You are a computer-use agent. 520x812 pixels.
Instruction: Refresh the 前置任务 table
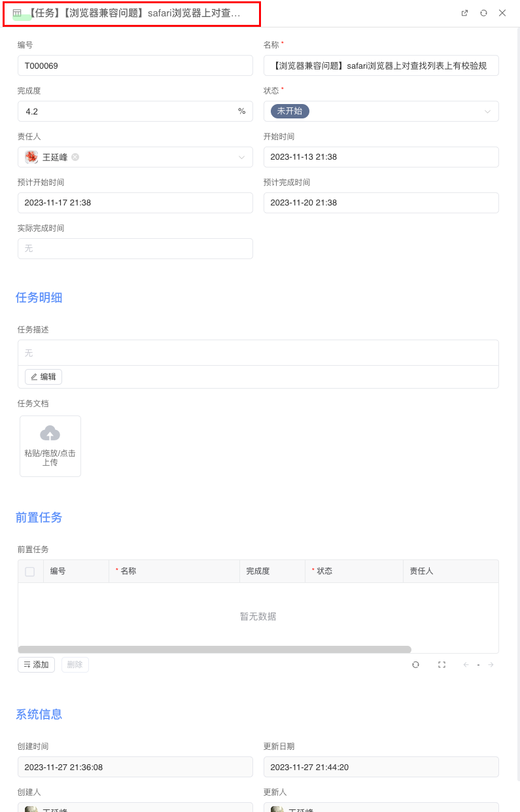pos(415,665)
